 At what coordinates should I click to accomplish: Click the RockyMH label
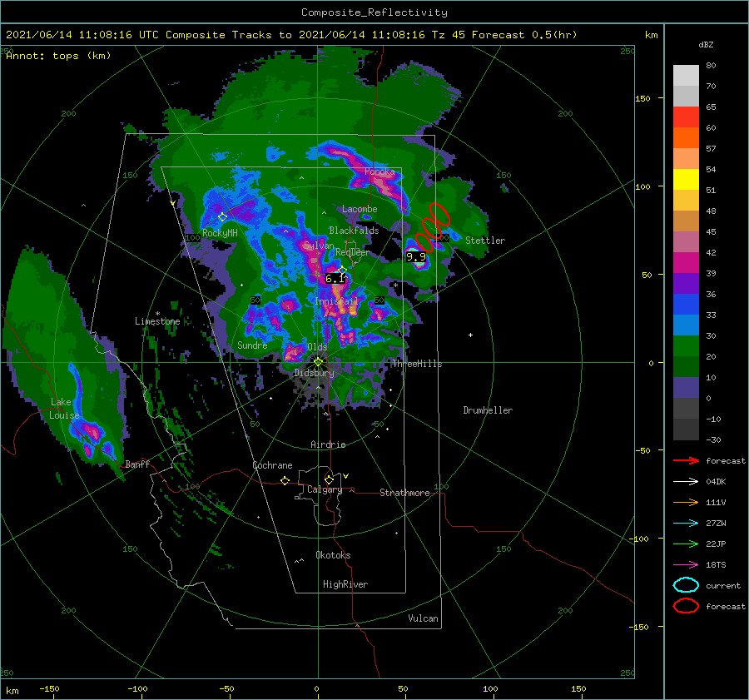click(220, 233)
